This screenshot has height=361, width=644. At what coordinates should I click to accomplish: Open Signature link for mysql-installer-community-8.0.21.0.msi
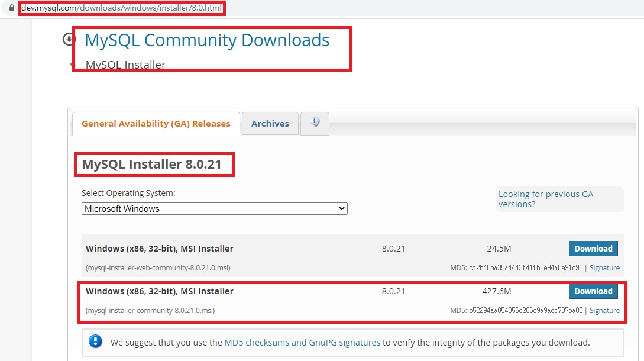(x=604, y=311)
